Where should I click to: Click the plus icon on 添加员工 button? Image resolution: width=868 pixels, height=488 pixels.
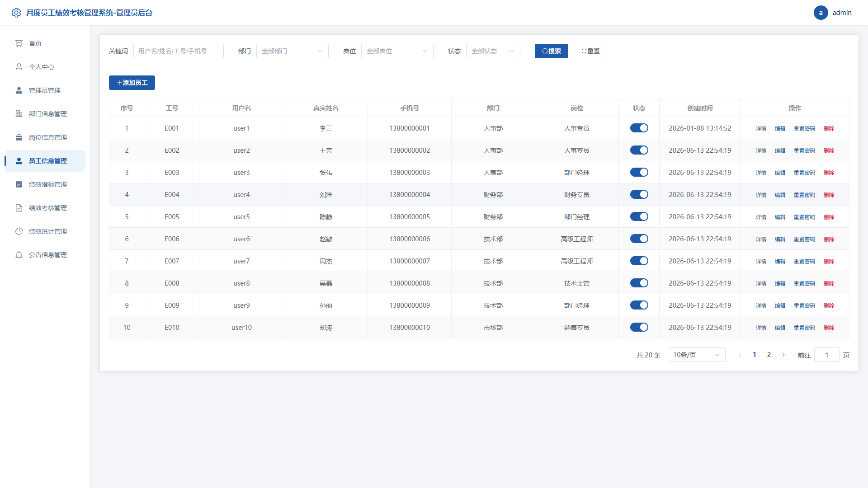coord(119,83)
